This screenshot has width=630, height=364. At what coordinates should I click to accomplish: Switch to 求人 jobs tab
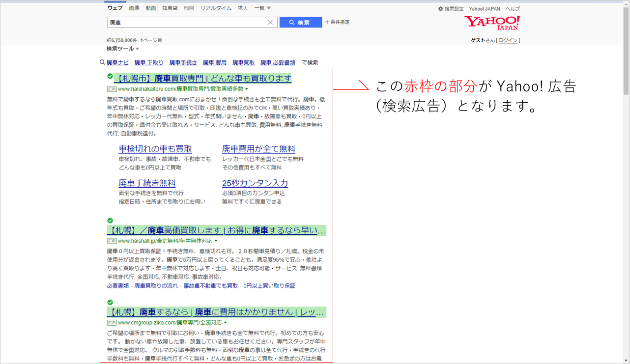tap(243, 8)
